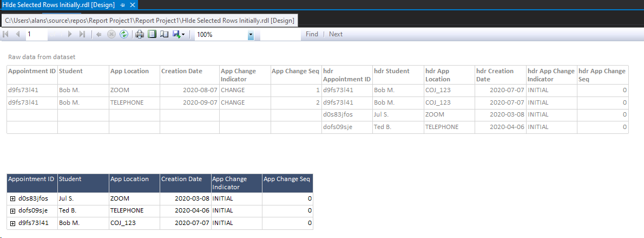This screenshot has height=238, width=644.
Task: Click the 'hdr App Change Seq' column header
Action: pyautogui.click(x=602, y=75)
